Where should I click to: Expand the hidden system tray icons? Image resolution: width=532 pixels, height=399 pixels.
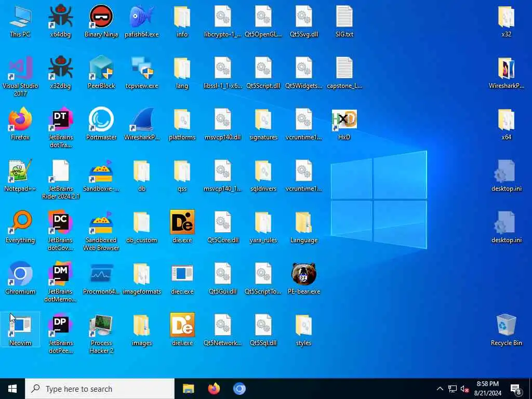[x=440, y=389]
